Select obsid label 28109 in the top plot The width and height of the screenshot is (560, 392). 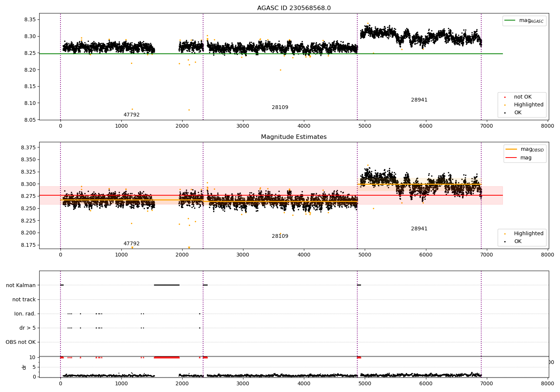(x=280, y=108)
